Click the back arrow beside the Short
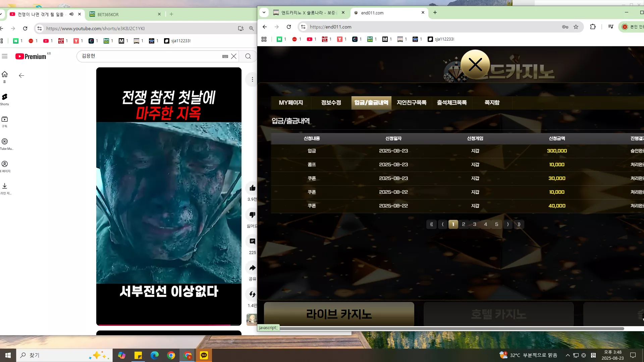 pos(21,76)
